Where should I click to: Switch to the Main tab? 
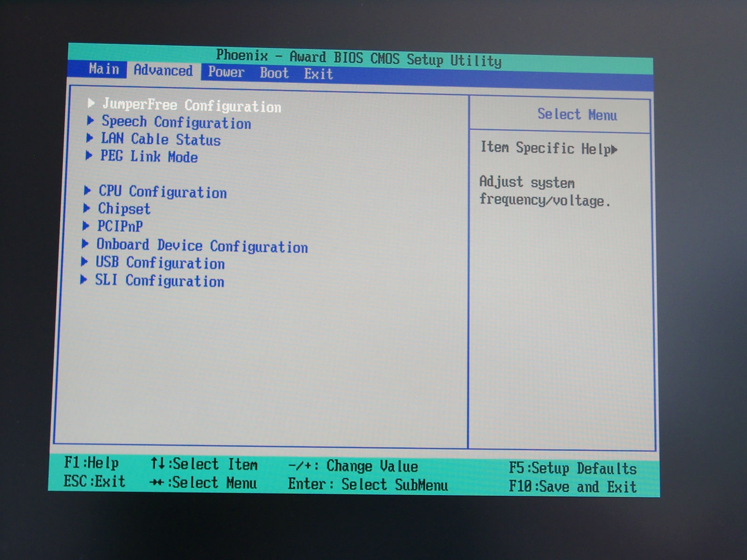[x=104, y=69]
